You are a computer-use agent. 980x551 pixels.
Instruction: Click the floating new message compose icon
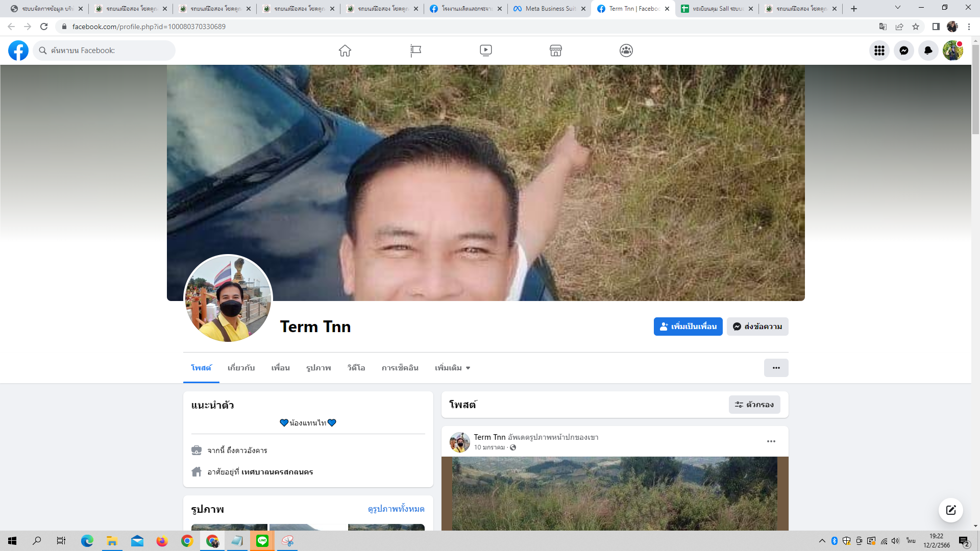(950, 510)
